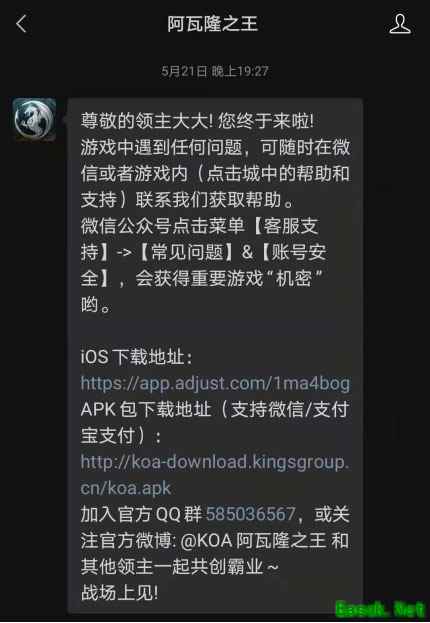
Task: Tap the @KOA 阿瓦隆之王 Weibo mention
Action: click(253, 541)
